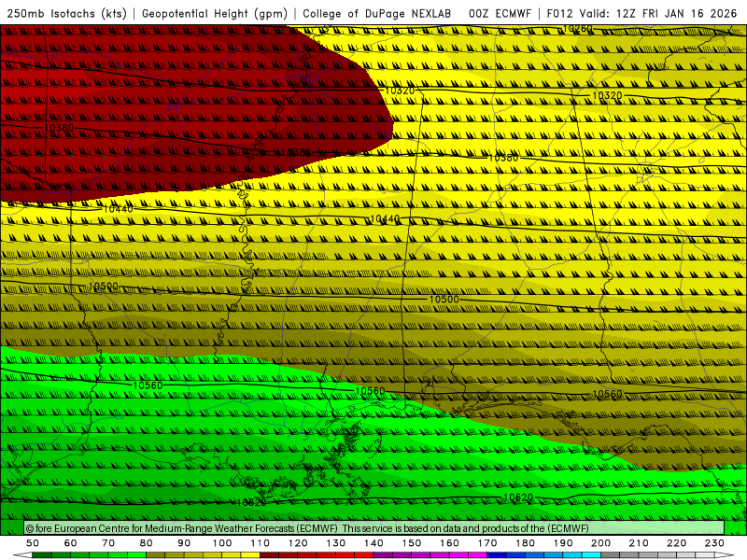Click the 160 value on the color scale
Image resolution: width=747 pixels, height=560 pixels.
tap(450, 543)
